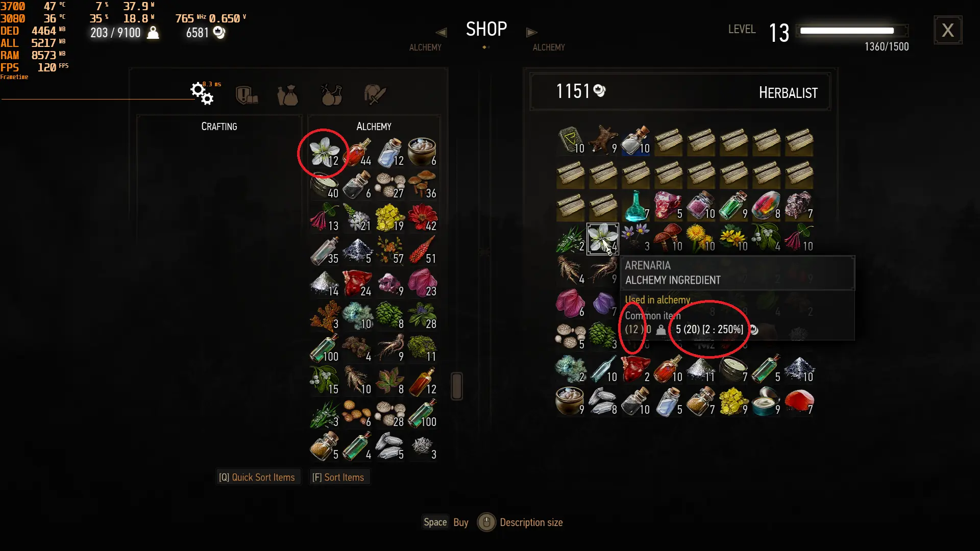This screenshot has height=551, width=980.
Task: Click the Buy prompt at the bottom
Action: 446,522
